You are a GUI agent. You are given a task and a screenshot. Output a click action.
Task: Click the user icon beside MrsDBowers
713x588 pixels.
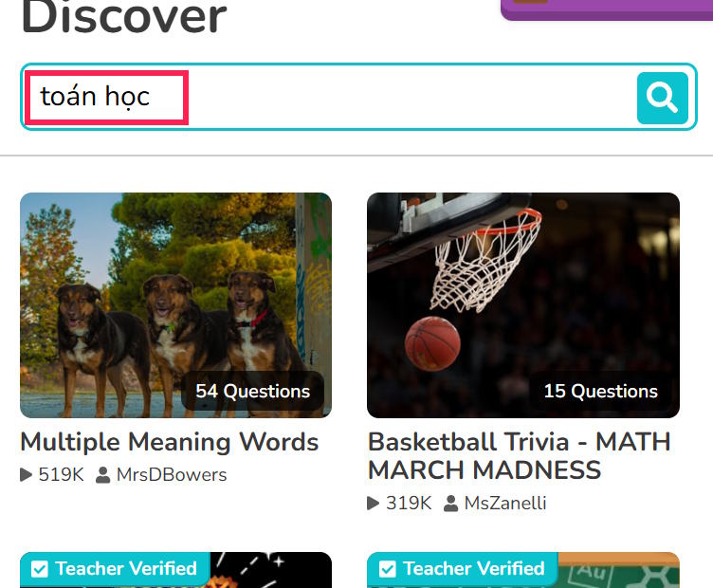coord(102,475)
